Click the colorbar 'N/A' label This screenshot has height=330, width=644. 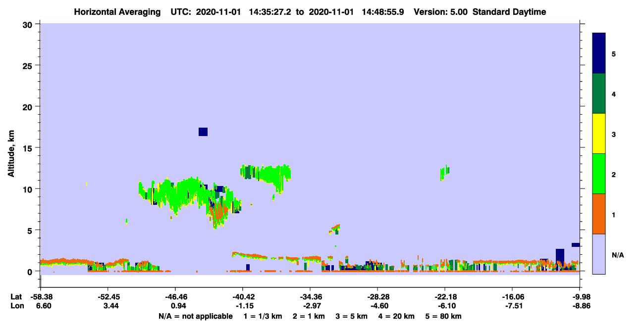(x=617, y=255)
